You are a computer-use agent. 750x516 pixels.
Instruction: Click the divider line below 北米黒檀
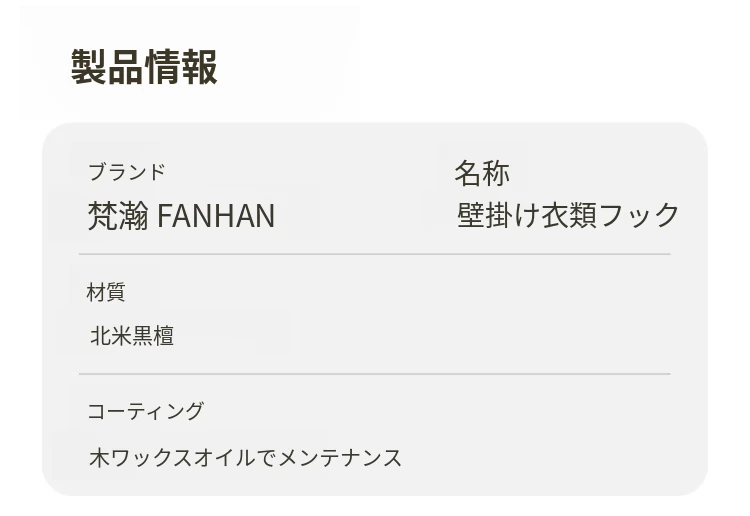(374, 374)
